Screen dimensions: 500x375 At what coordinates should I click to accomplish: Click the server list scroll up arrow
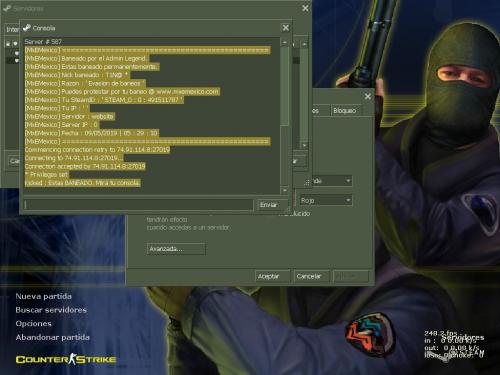click(x=304, y=44)
